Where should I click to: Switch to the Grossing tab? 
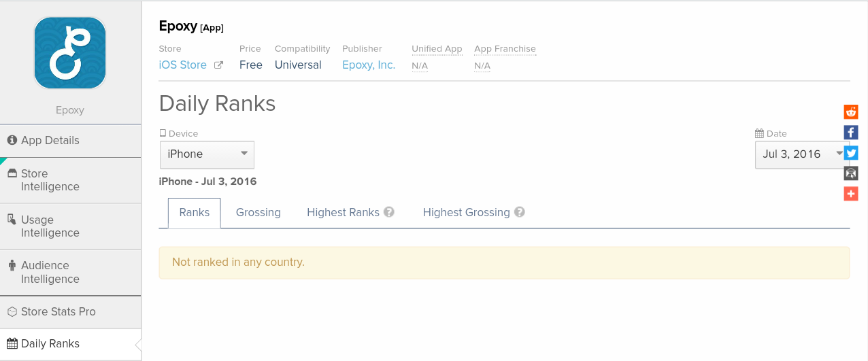(258, 213)
